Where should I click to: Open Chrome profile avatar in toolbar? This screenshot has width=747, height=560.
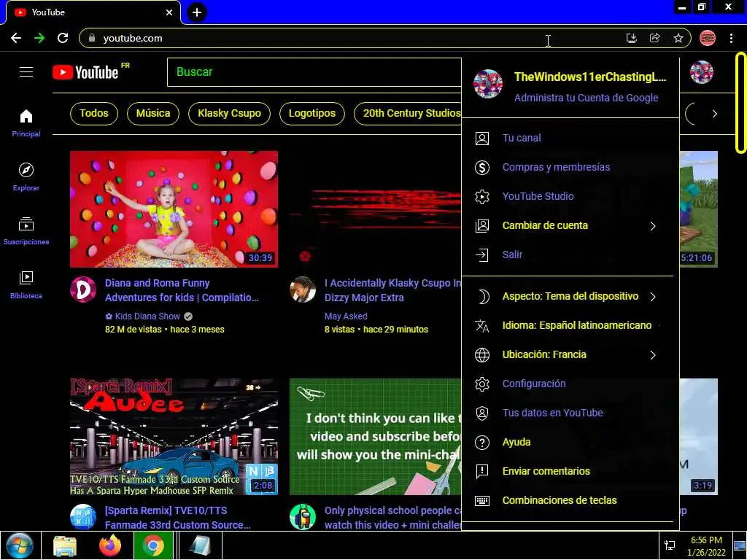708,38
